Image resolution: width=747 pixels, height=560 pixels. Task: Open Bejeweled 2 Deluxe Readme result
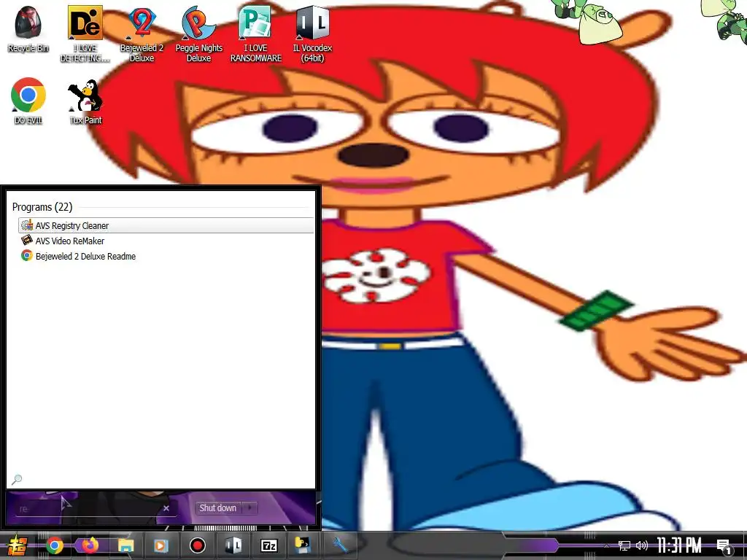[166, 256]
